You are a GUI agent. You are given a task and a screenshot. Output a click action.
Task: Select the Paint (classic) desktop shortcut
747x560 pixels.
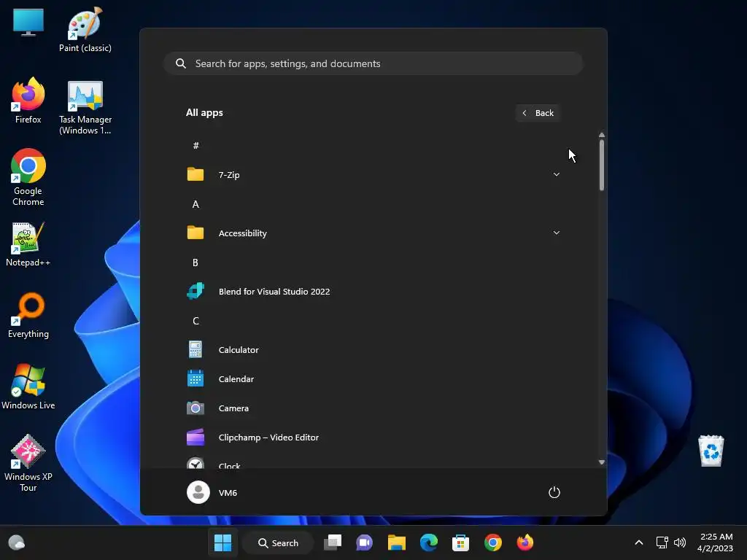pos(85,29)
